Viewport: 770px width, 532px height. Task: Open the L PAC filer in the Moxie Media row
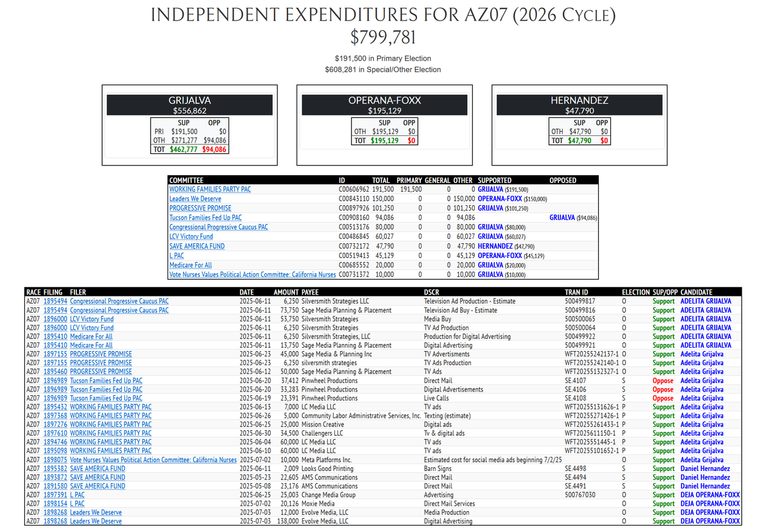point(77,504)
